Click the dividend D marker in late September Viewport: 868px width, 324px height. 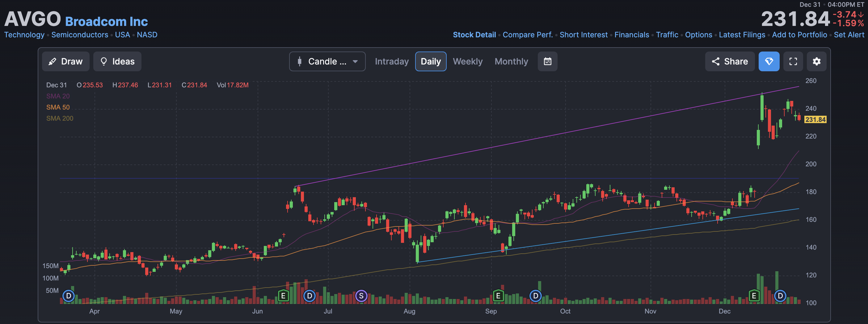click(535, 296)
